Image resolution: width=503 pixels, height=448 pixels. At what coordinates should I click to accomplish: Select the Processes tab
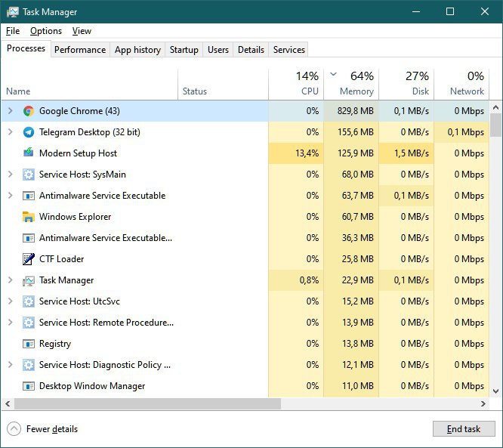[26, 48]
